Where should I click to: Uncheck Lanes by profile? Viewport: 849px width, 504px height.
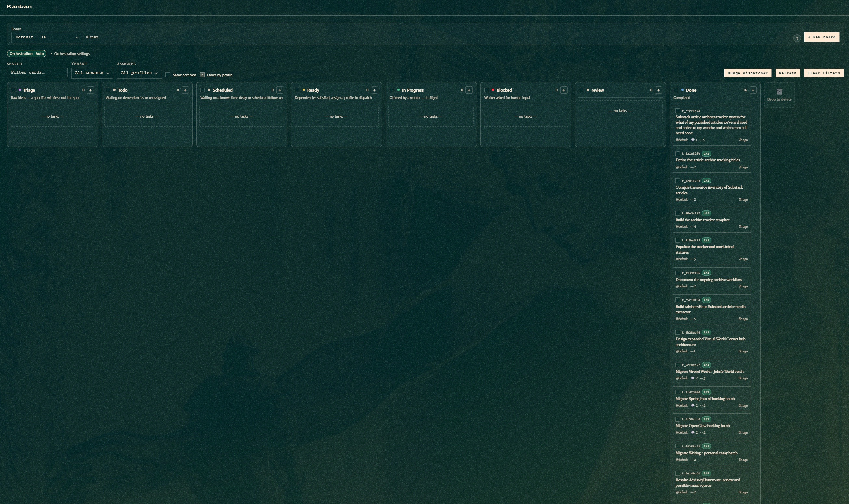202,75
